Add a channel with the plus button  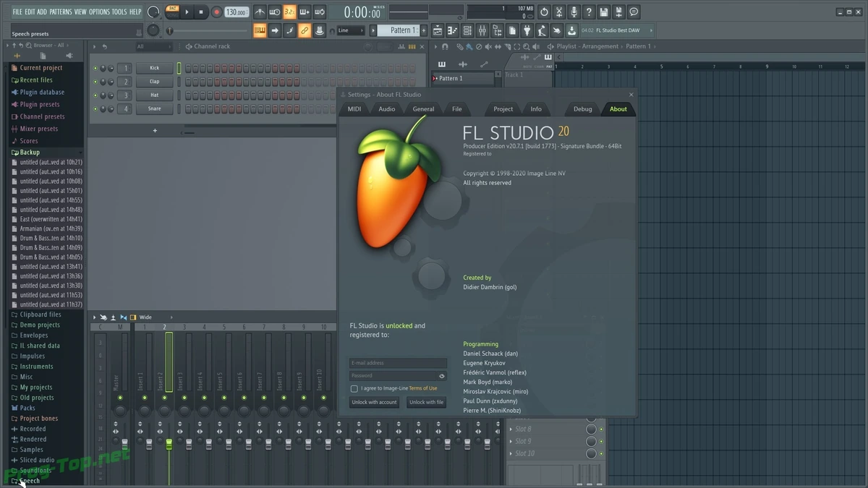[155, 131]
